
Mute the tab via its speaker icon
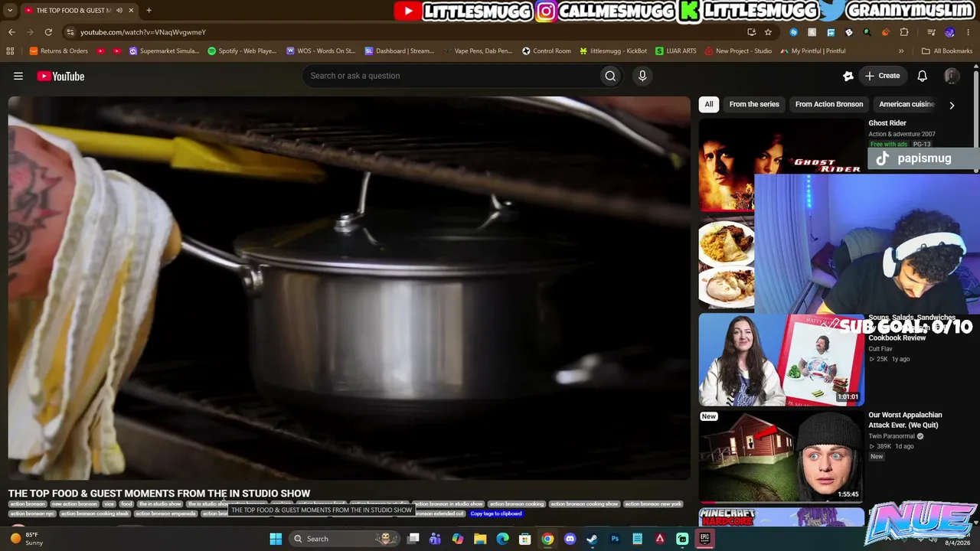(119, 11)
